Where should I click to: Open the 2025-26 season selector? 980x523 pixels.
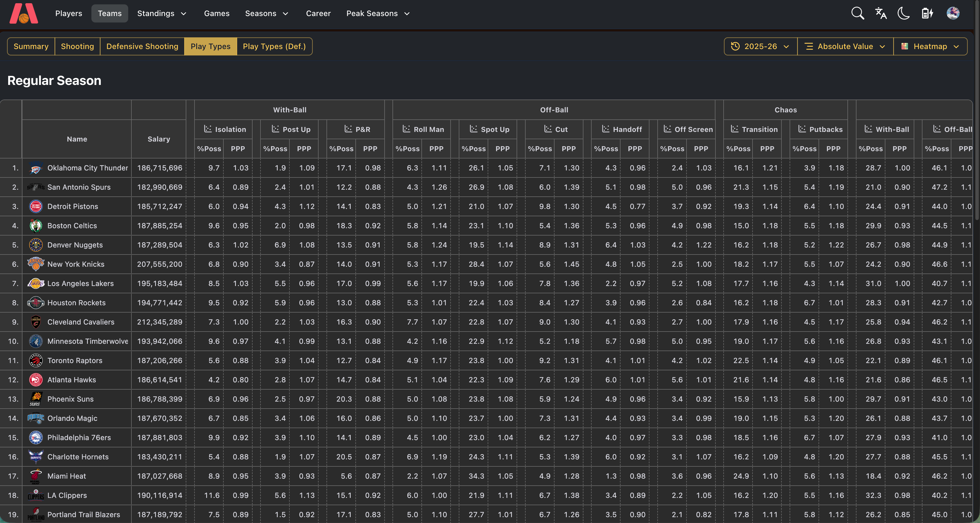pos(760,46)
